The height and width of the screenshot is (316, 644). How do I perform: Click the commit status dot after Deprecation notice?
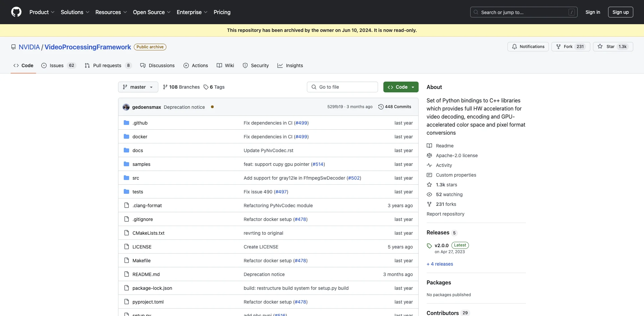pos(212,107)
